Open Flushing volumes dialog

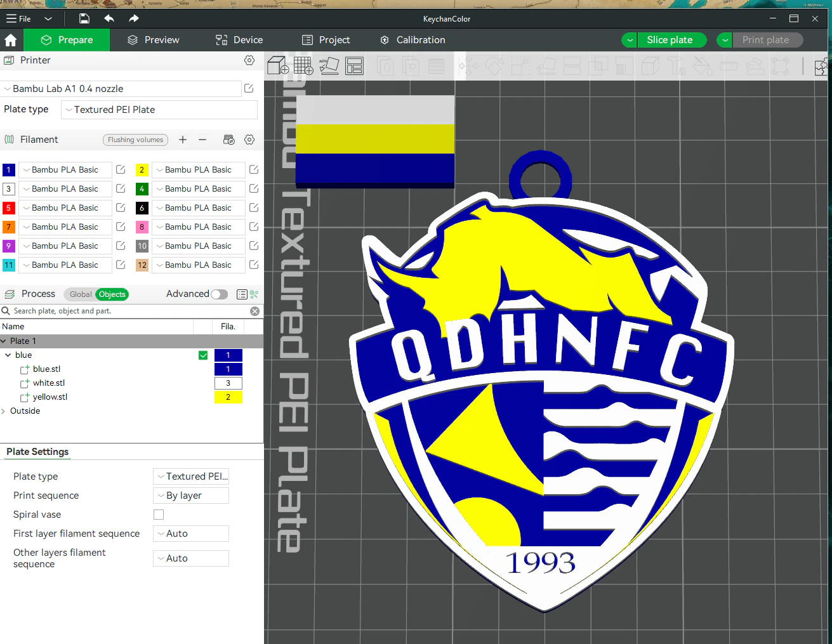[135, 140]
